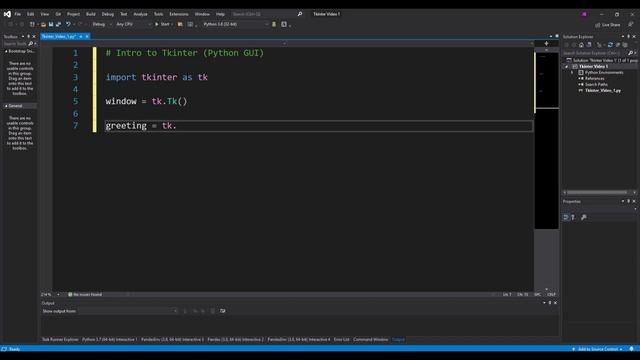Screen dimensions: 640x360
Task: Open the Debug configuration dropdown
Action: coord(102,24)
